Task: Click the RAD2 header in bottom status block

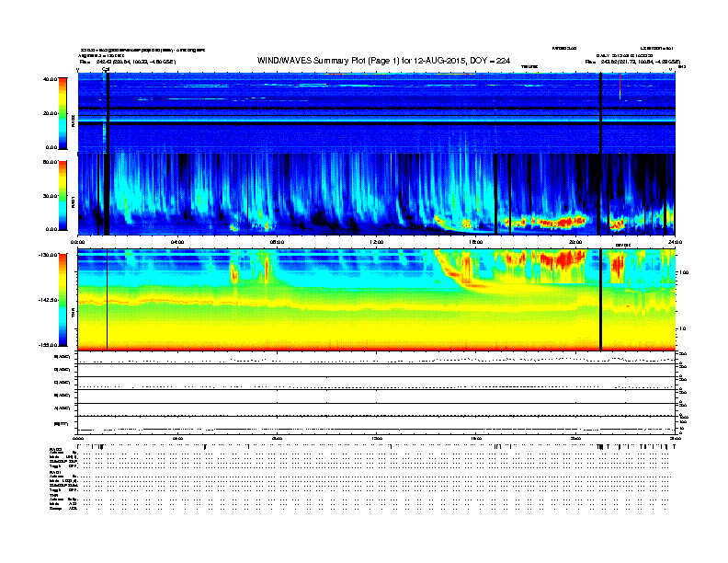Action: coord(56,450)
